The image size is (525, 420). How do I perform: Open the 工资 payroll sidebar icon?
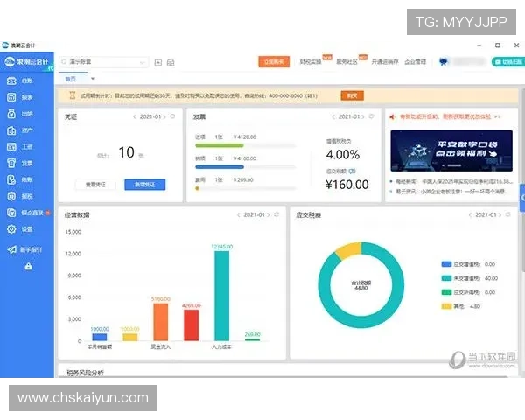11,146
